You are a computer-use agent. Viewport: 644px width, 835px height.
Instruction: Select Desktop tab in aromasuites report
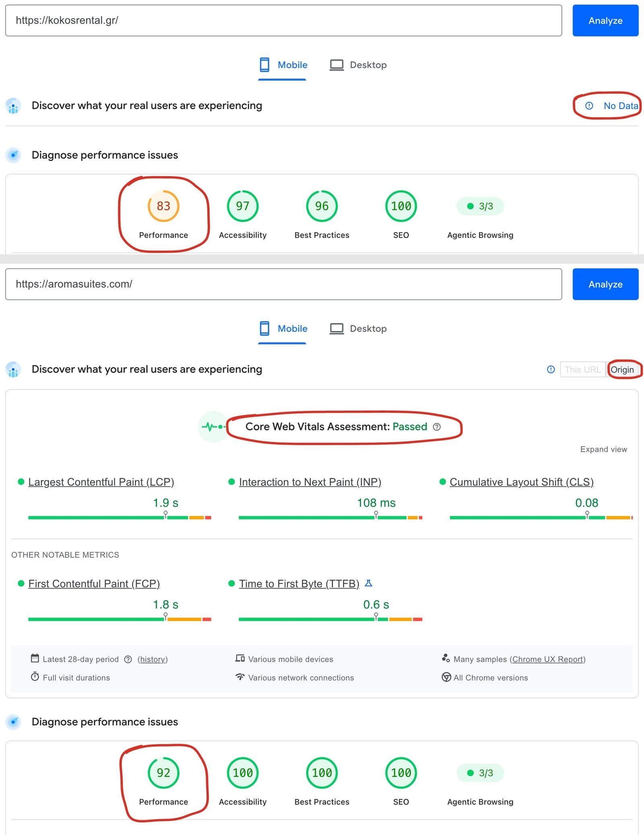click(x=358, y=328)
